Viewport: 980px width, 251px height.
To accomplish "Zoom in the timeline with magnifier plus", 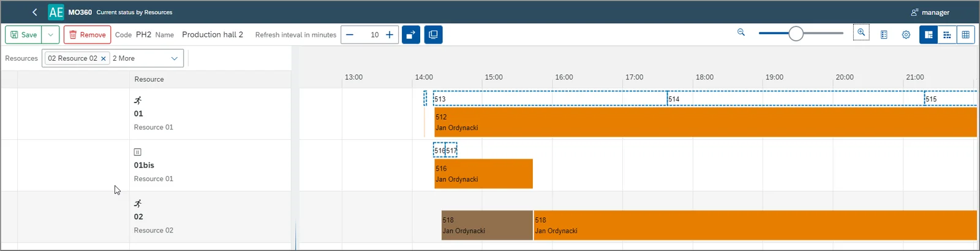I will [861, 33].
